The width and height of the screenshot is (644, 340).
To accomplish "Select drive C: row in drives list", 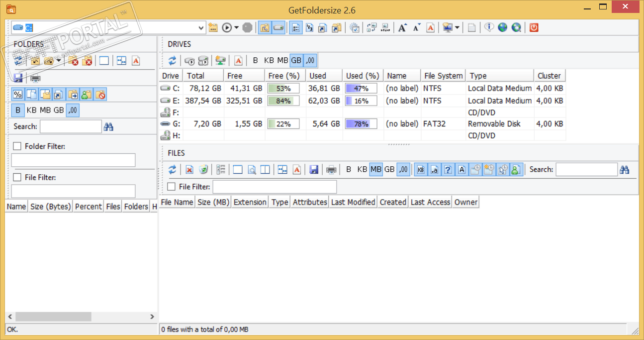I will click(x=363, y=89).
